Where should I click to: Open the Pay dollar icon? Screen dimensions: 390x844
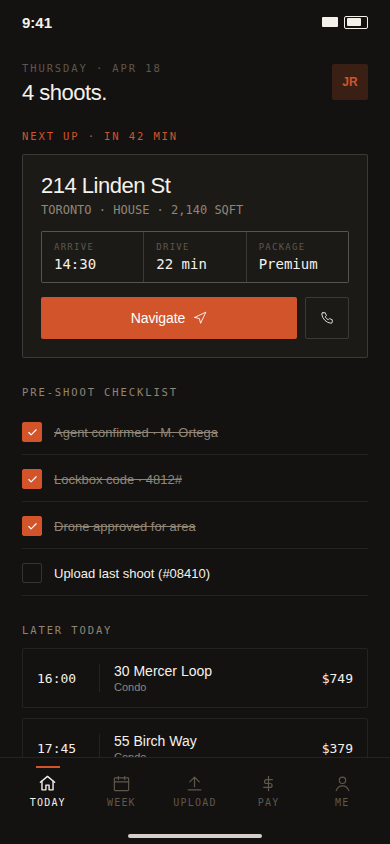coord(268,783)
